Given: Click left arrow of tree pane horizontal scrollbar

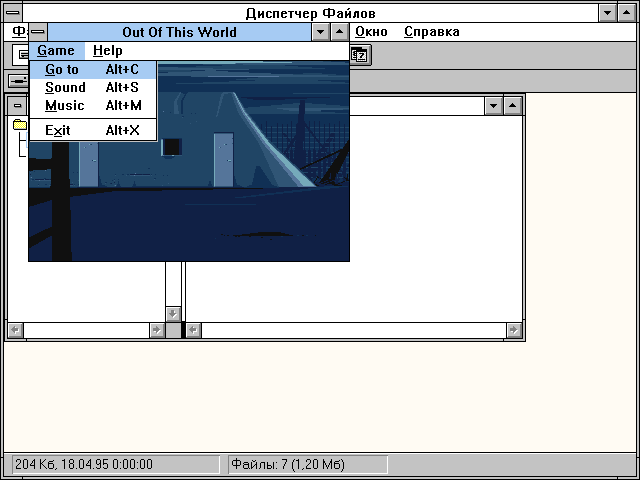Looking at the screenshot, I should click(16, 330).
